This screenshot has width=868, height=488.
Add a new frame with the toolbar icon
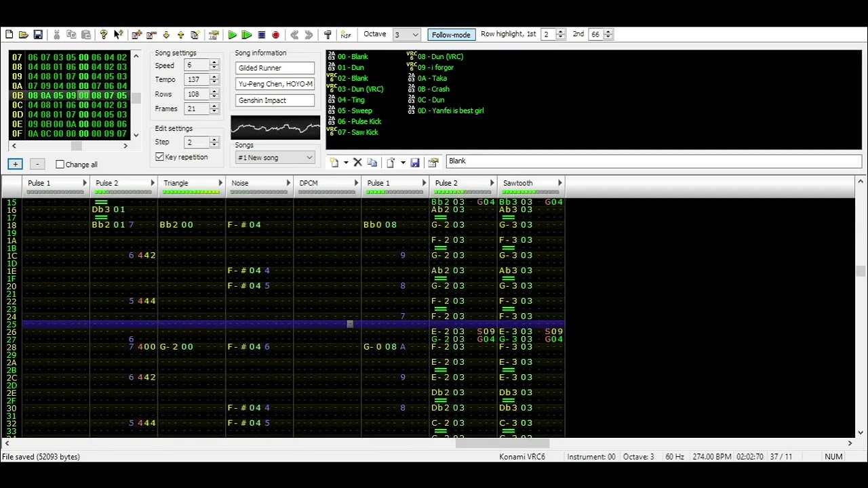(x=137, y=35)
